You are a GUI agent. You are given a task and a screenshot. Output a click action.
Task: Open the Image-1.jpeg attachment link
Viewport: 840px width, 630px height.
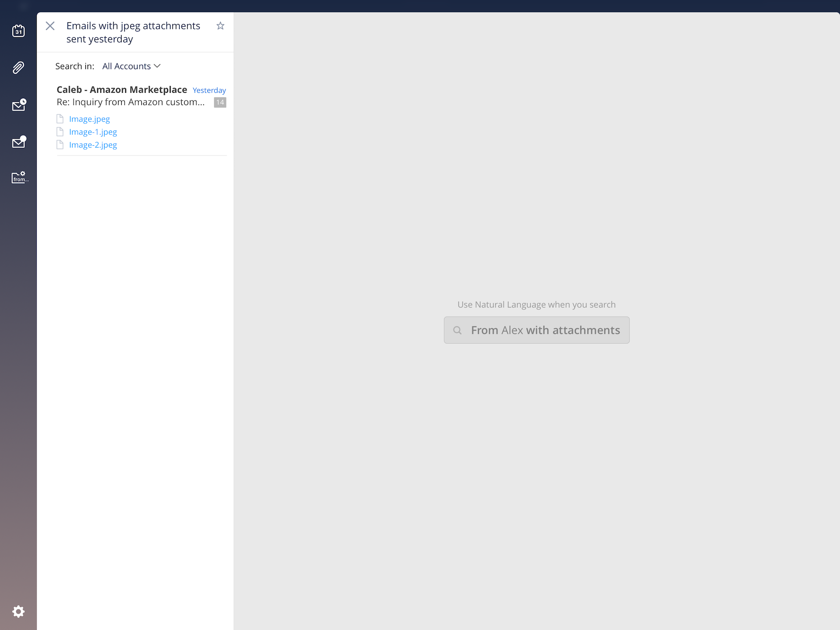(x=93, y=132)
